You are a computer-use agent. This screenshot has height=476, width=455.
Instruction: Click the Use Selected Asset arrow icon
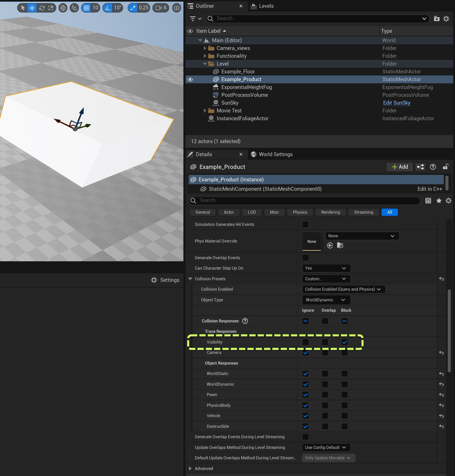point(330,245)
